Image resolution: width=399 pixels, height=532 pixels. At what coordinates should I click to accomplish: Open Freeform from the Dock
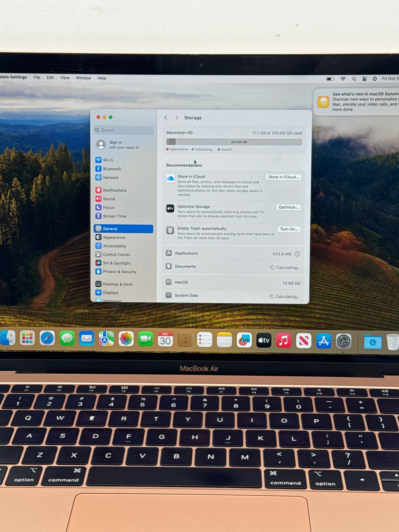244,340
